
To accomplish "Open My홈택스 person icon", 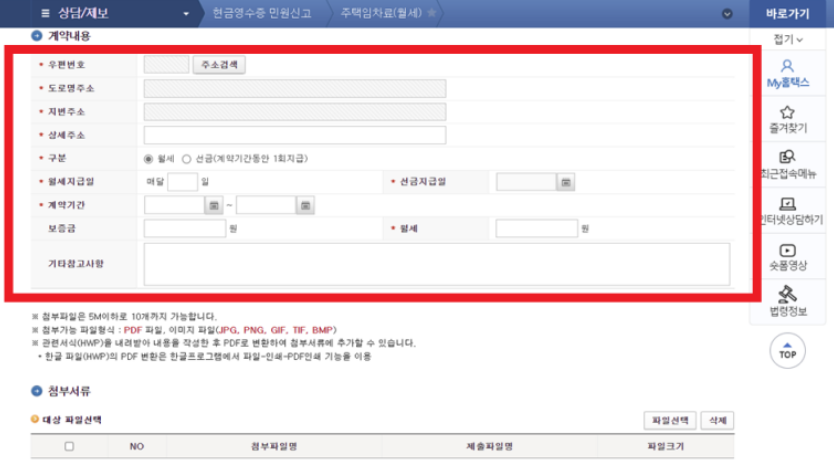I will pos(787,66).
